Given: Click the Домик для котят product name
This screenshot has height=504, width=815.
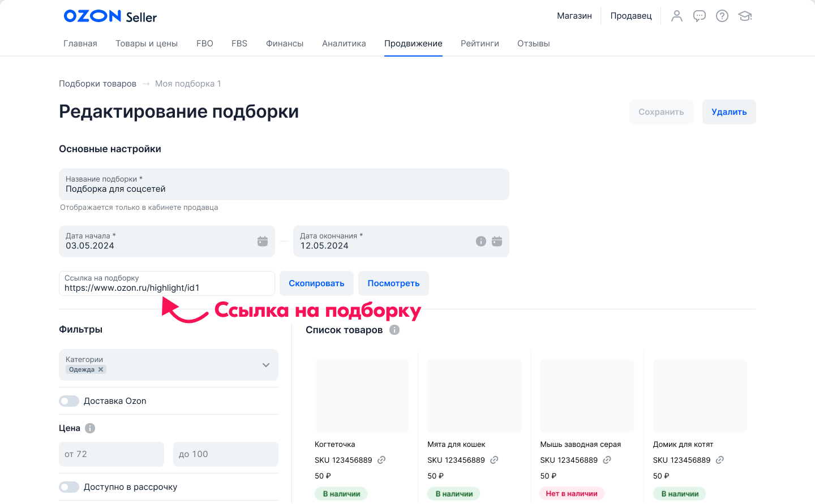Looking at the screenshot, I should [683, 445].
